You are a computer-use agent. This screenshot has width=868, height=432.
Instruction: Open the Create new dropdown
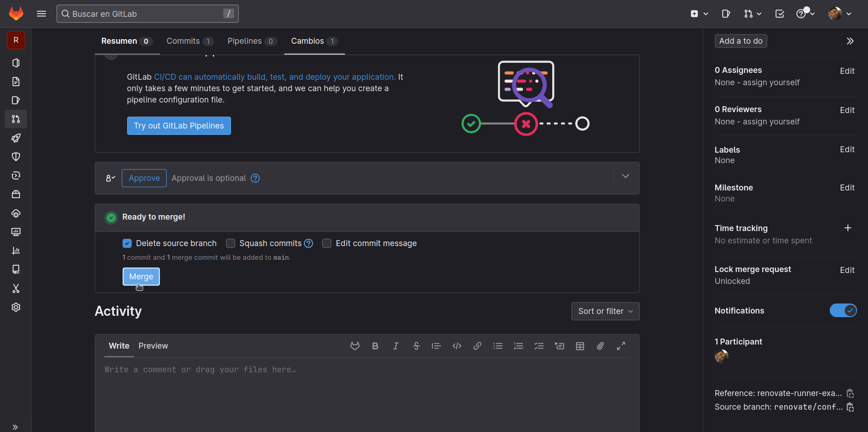[699, 14]
